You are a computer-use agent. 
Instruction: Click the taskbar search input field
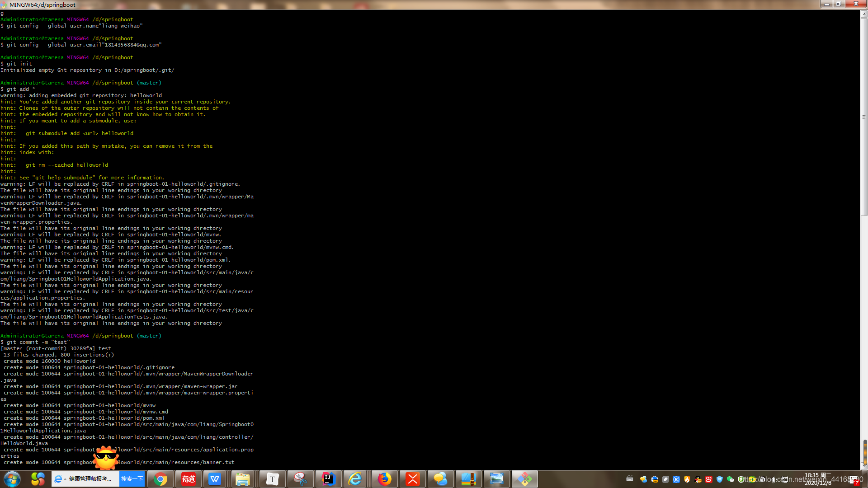(x=90, y=479)
